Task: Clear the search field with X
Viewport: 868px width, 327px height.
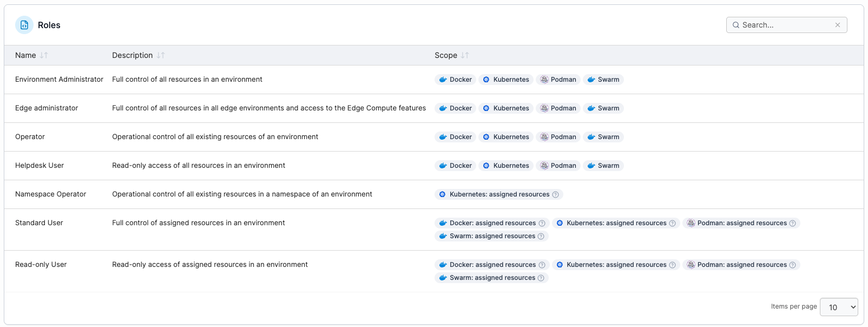Action: (x=838, y=25)
